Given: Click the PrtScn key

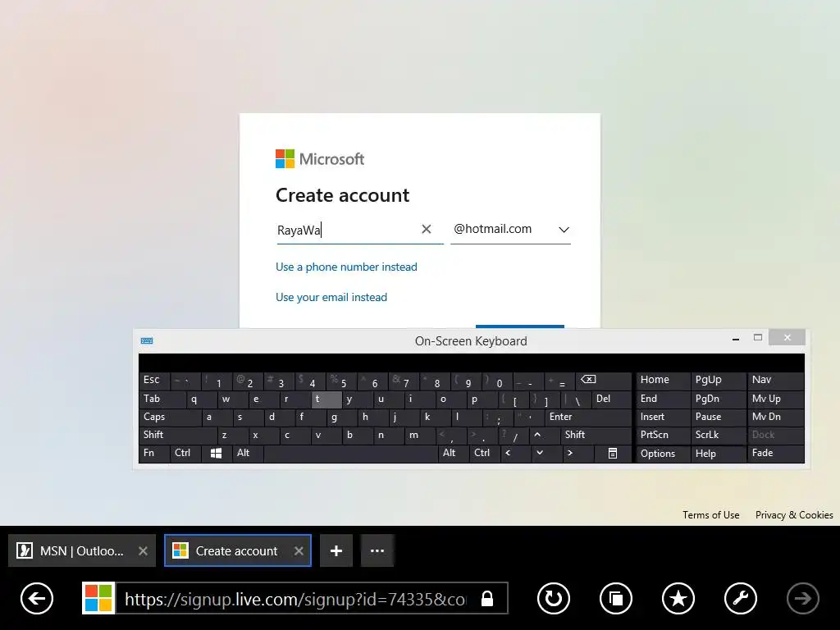Looking at the screenshot, I should coord(663,435).
